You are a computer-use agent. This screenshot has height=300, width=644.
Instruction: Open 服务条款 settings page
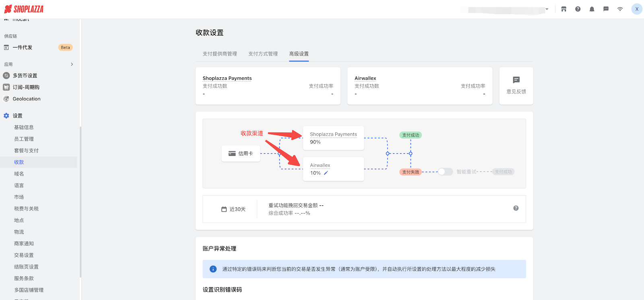[24, 278]
